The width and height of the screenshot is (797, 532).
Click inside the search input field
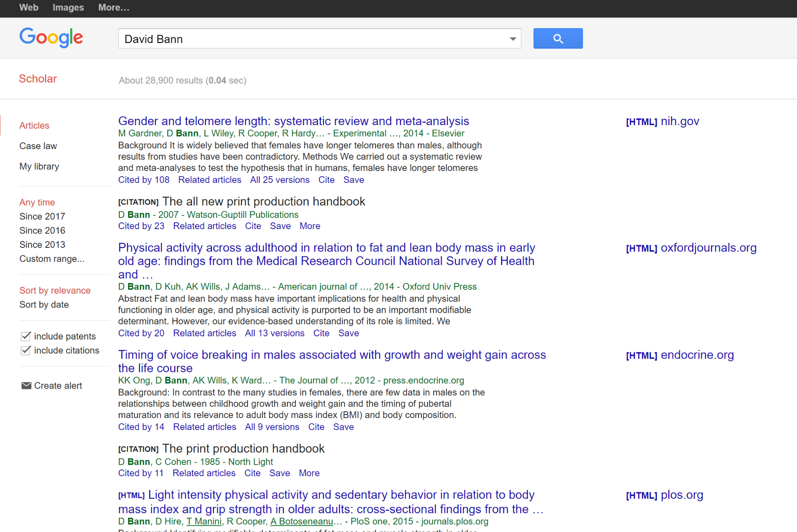tap(279, 38)
